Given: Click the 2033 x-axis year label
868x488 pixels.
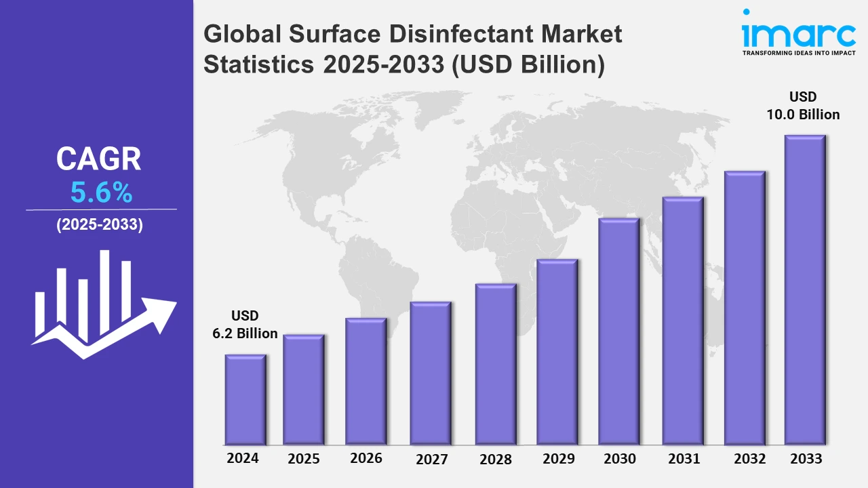Looking at the screenshot, I should pos(806,459).
